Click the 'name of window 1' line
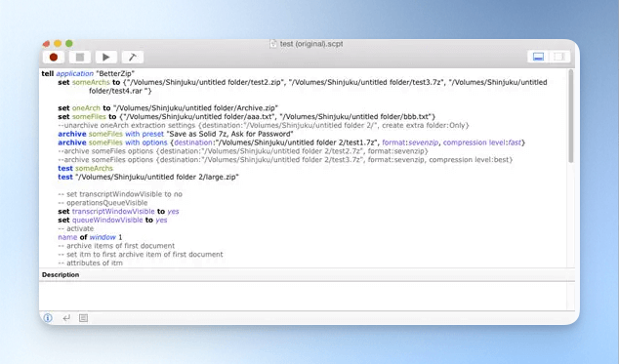 (90, 237)
